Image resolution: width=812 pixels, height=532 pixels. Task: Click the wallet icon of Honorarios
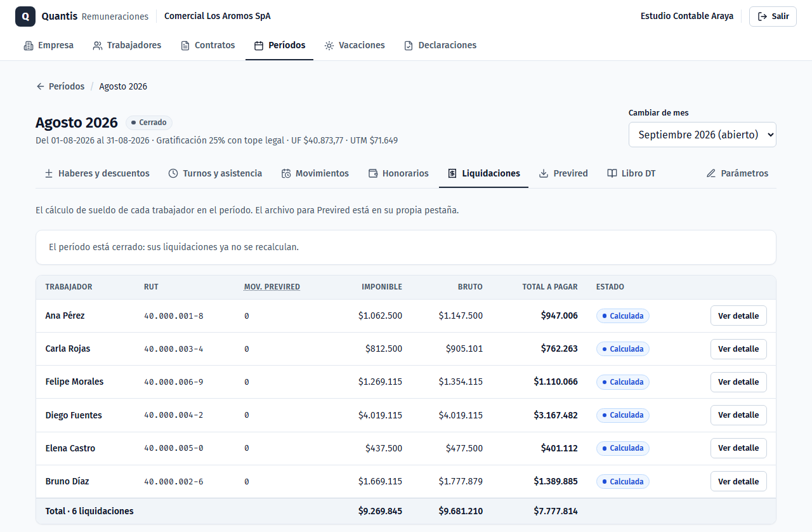click(373, 173)
